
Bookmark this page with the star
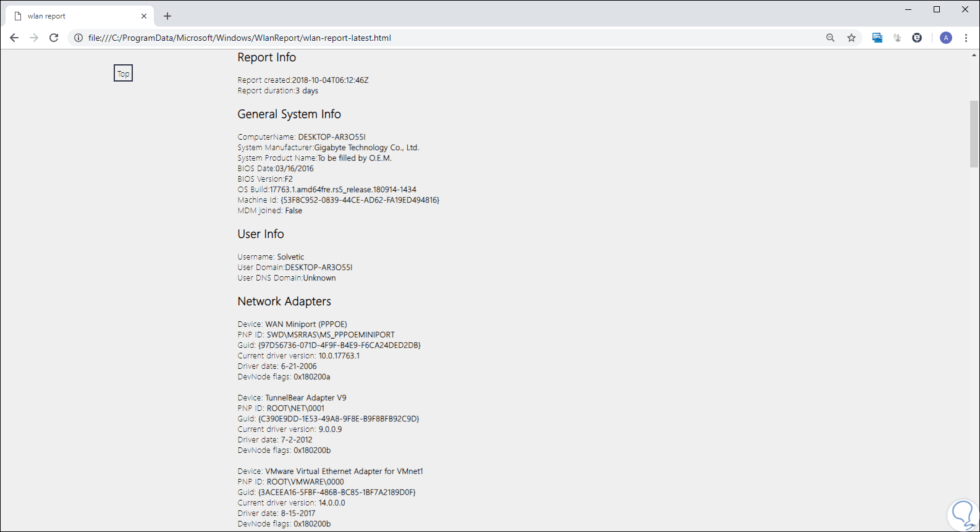tap(851, 38)
